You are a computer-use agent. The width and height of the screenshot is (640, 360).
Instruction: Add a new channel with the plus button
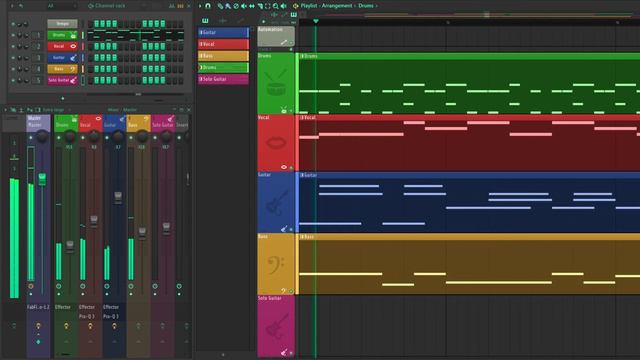(x=62, y=98)
